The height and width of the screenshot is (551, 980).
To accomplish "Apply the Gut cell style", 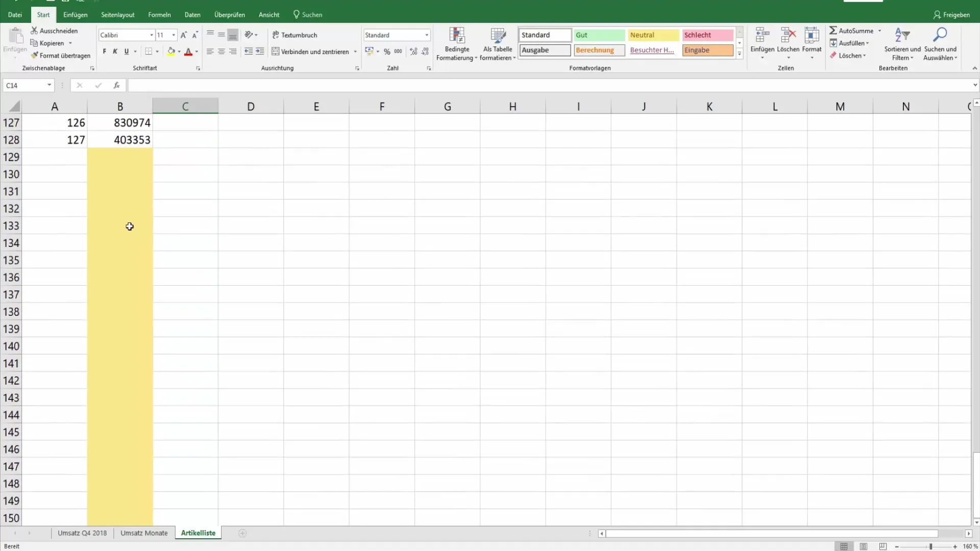I will click(599, 35).
